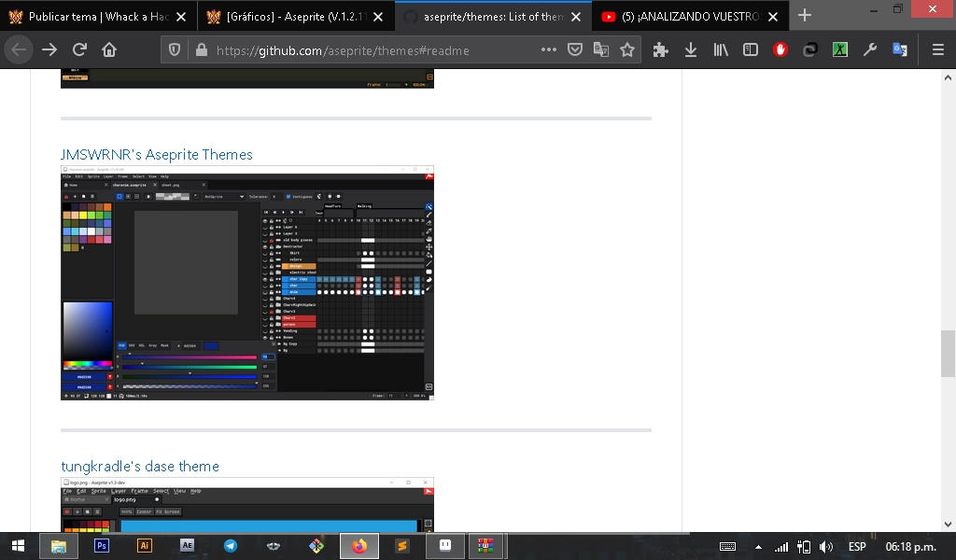Open JMSWRNR's Aseprite Themes link
This screenshot has width=956, height=560.
click(157, 154)
